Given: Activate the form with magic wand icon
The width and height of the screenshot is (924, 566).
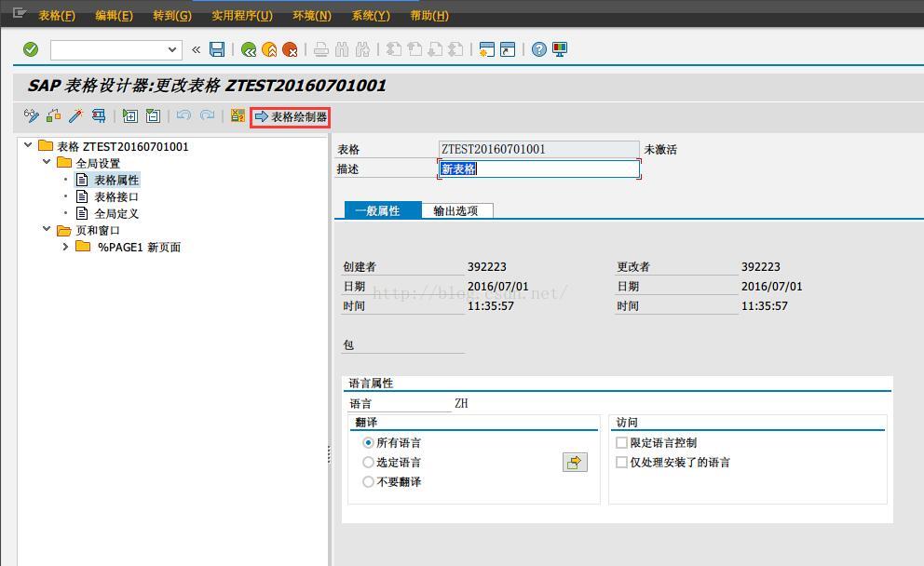Looking at the screenshot, I should pos(76,116).
